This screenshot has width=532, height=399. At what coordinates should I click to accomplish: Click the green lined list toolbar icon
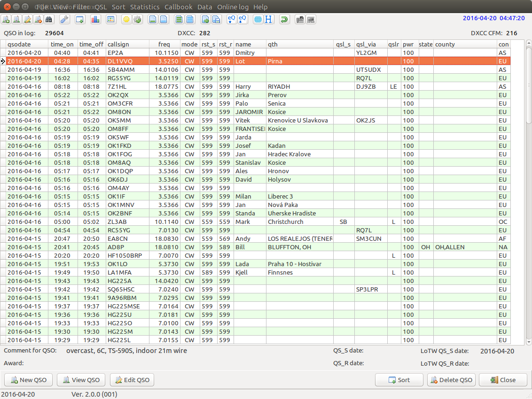tap(179, 19)
